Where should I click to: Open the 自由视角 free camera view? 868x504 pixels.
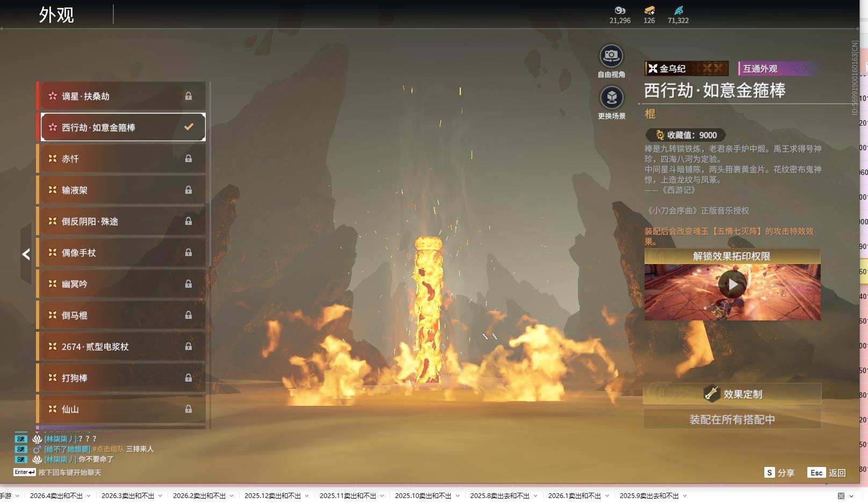(611, 56)
